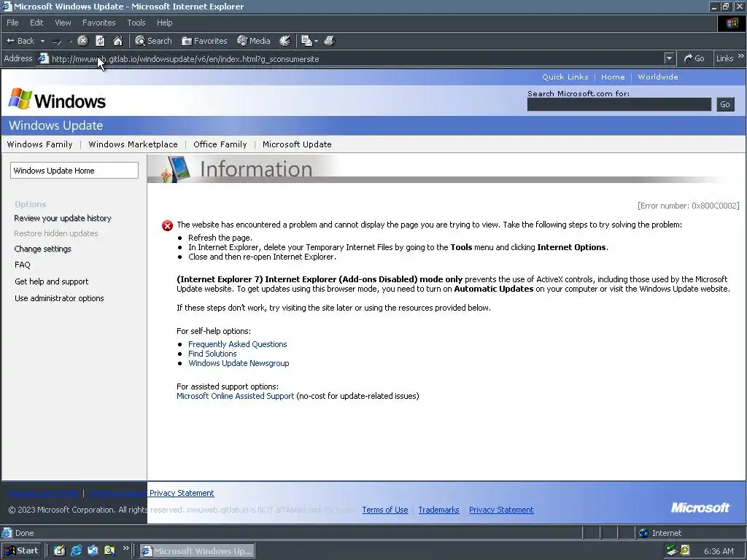Click the Go button beside Microsoft.com search
The height and width of the screenshot is (560, 747).
[725, 104]
